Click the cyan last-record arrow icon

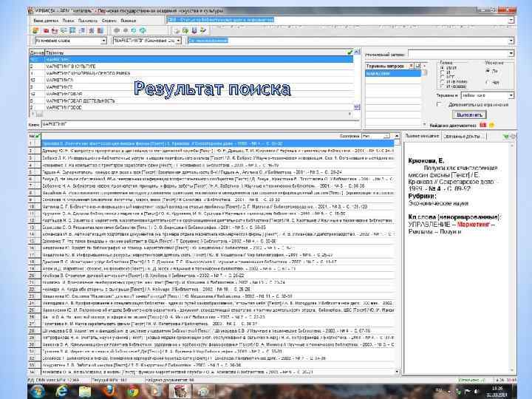pyautogui.click(x=143, y=30)
